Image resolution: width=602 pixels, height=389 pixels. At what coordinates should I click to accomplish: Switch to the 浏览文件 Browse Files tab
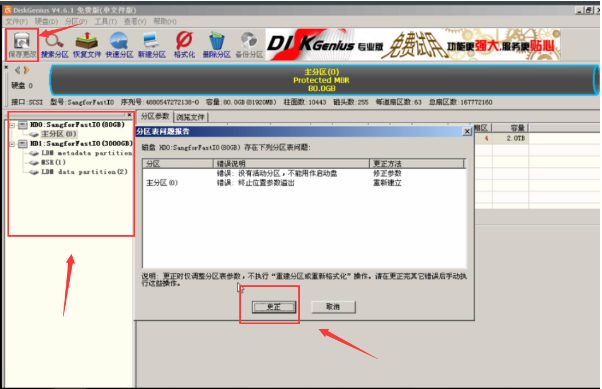point(191,117)
